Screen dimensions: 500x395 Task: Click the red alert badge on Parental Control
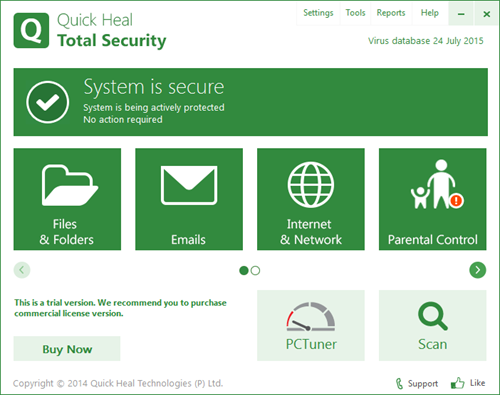coord(456,200)
